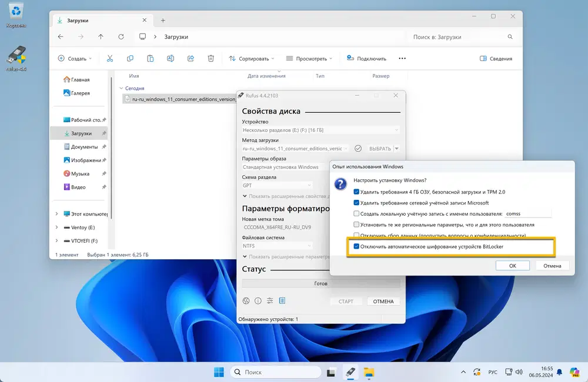
Task: Select Документы in the sidebar
Action: 84,147
